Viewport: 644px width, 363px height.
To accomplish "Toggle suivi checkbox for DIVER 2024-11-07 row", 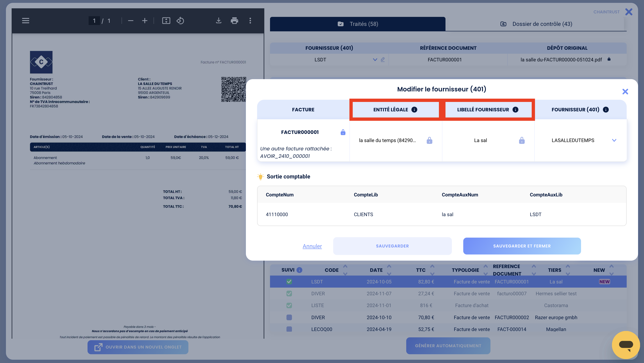I will (x=289, y=294).
